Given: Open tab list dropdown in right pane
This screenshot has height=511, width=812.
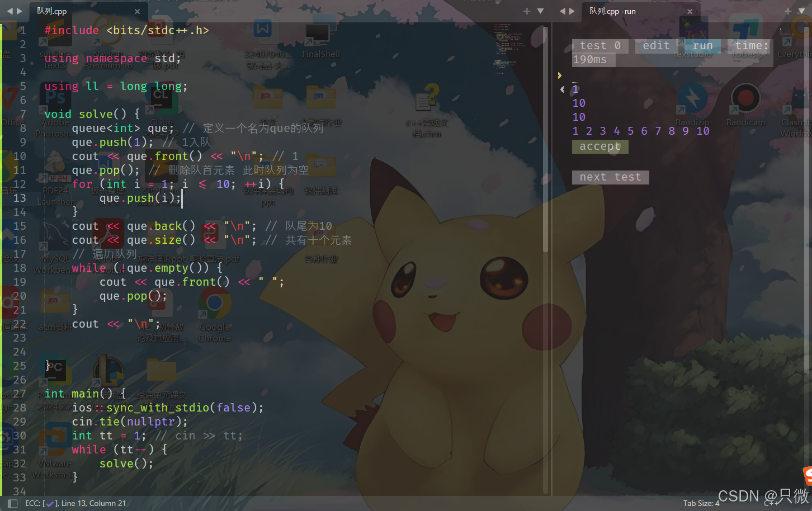Looking at the screenshot, I should coord(801,11).
